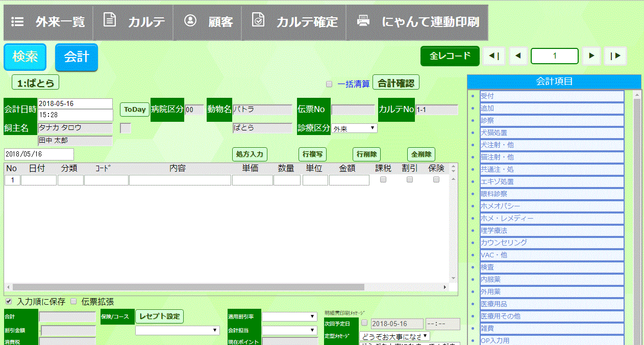This screenshot has width=644, height=345.
Task: Click the 会計日時 time field 15:28
Action: 75,115
